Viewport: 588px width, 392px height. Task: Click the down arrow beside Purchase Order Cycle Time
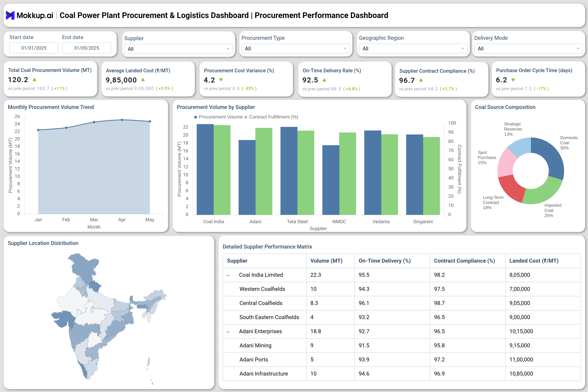pyautogui.click(x=513, y=80)
